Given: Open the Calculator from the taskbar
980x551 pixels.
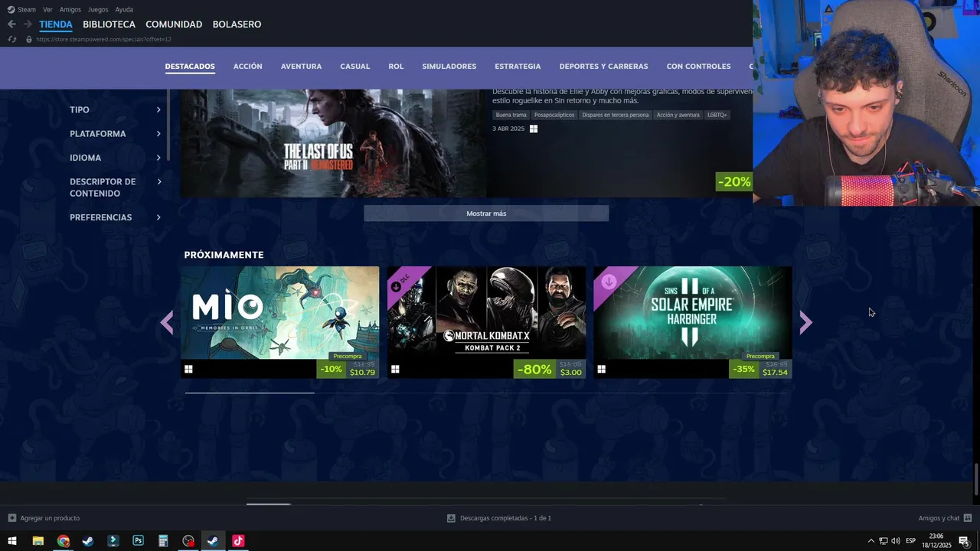Looking at the screenshot, I should pyautogui.click(x=163, y=541).
